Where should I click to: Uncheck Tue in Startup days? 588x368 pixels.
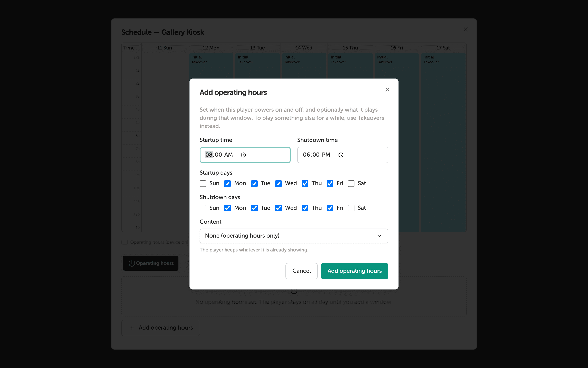254,184
